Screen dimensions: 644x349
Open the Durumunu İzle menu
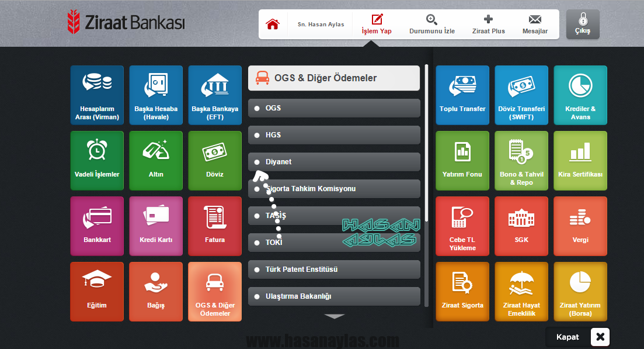coord(432,24)
